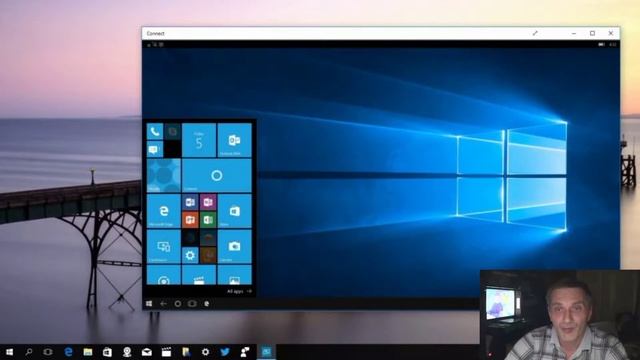Open Settings gear on the desktop taskbar
The image size is (640, 360).
pos(205,352)
